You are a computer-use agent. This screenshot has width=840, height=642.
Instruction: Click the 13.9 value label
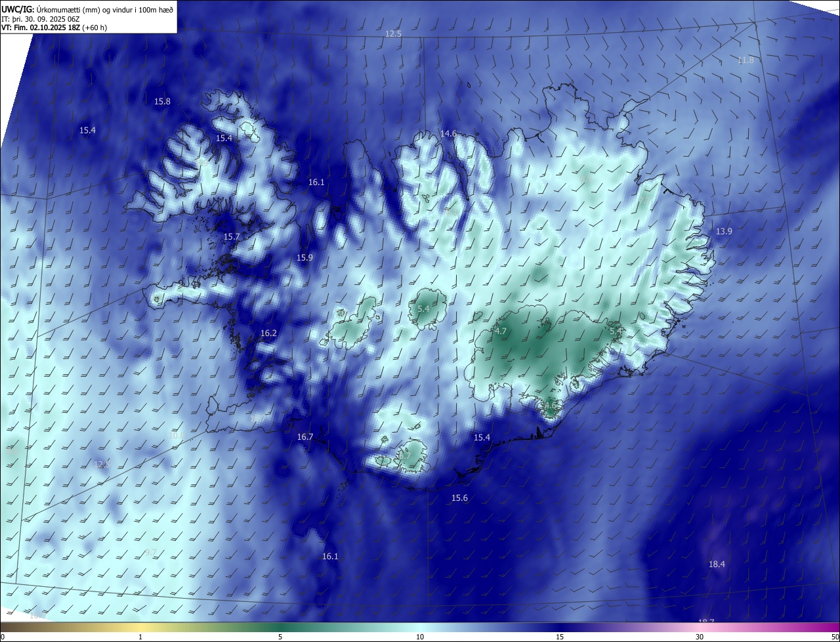[x=724, y=232]
